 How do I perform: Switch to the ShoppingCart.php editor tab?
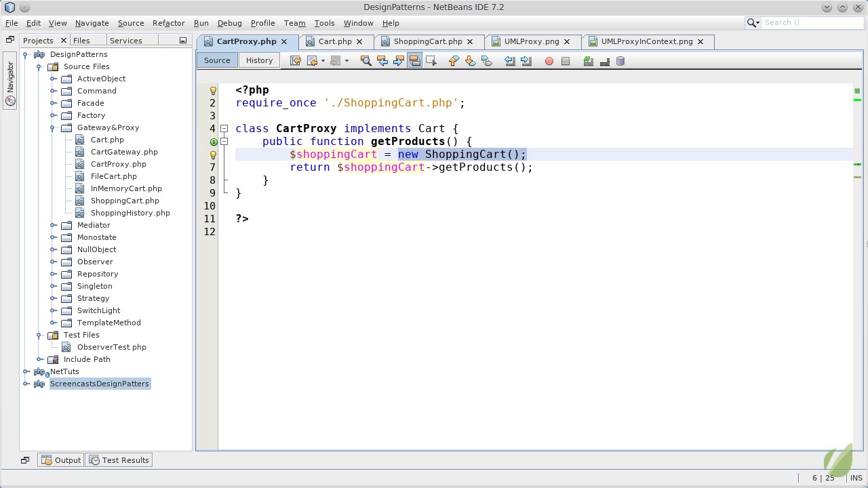[427, 41]
